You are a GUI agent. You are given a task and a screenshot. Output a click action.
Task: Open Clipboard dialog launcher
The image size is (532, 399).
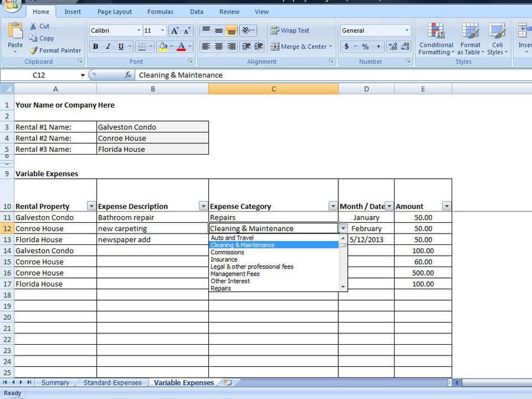pyautogui.click(x=80, y=61)
